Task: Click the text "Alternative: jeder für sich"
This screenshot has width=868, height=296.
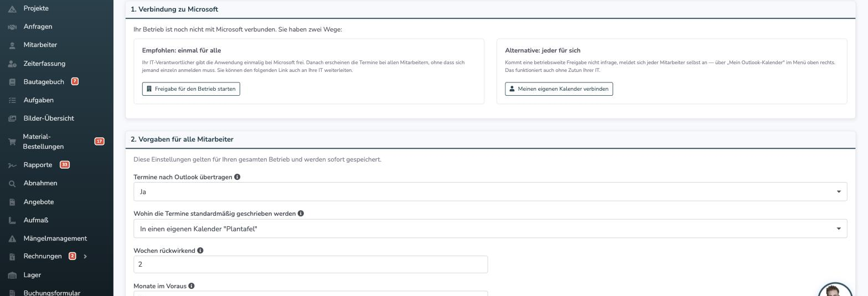Action: [542, 50]
